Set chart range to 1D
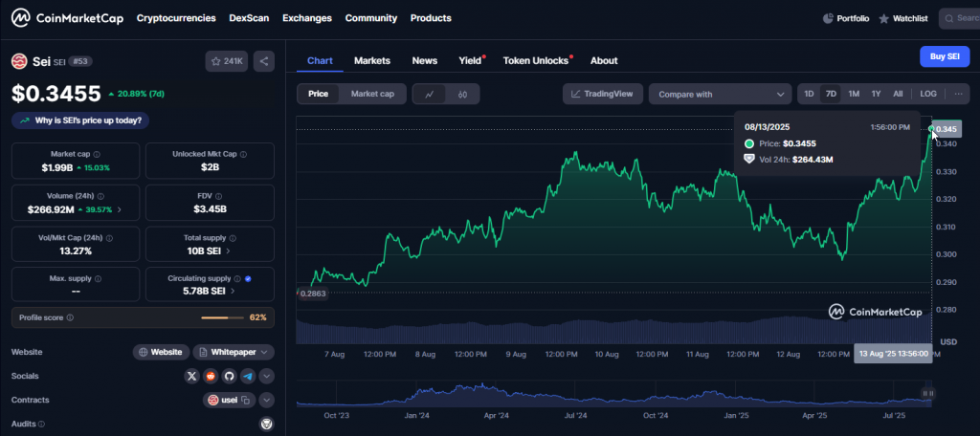 pyautogui.click(x=809, y=94)
